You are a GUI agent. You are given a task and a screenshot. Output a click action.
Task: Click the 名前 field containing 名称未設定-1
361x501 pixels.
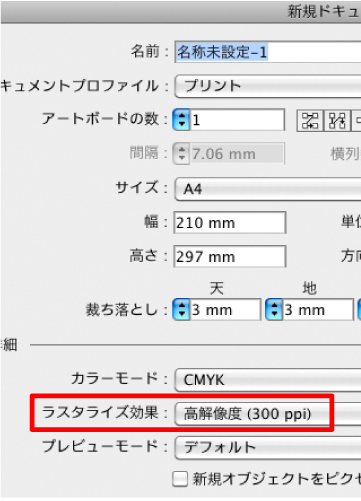tap(268, 52)
